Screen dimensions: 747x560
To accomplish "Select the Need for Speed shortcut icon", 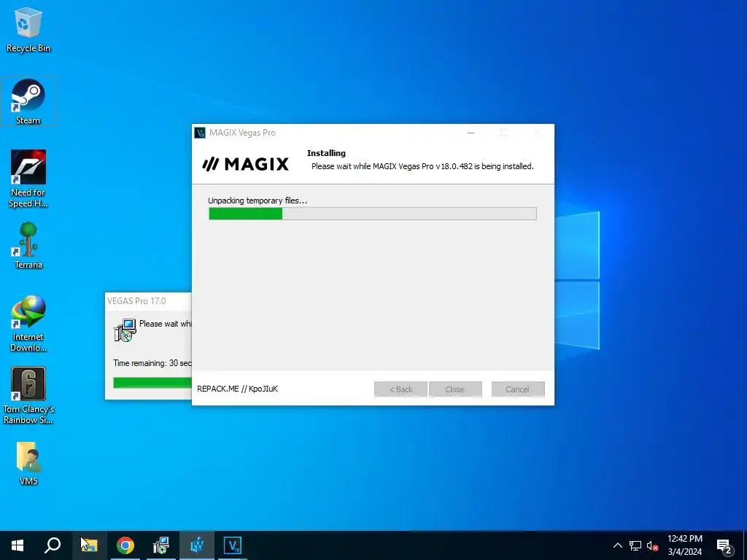I will pyautogui.click(x=28, y=179).
